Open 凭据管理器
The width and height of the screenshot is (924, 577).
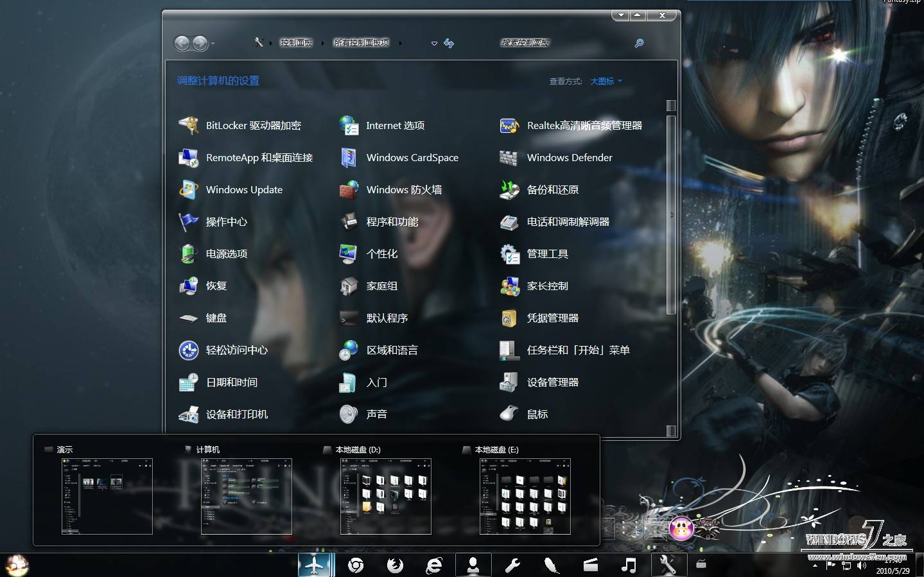point(539,318)
